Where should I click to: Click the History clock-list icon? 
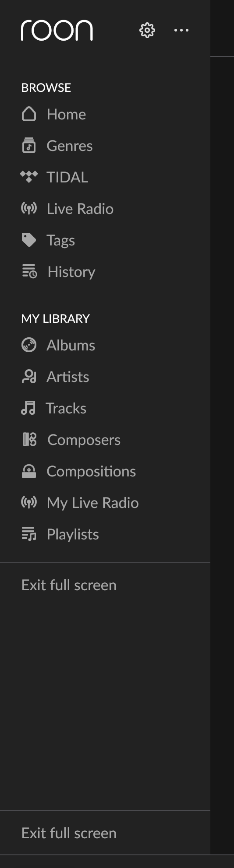29,272
